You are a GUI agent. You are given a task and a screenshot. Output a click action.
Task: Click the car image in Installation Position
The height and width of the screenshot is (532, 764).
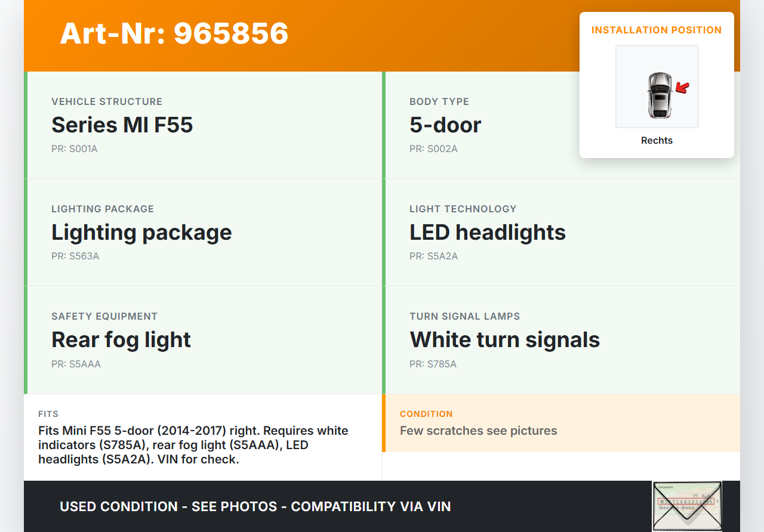pos(659,95)
